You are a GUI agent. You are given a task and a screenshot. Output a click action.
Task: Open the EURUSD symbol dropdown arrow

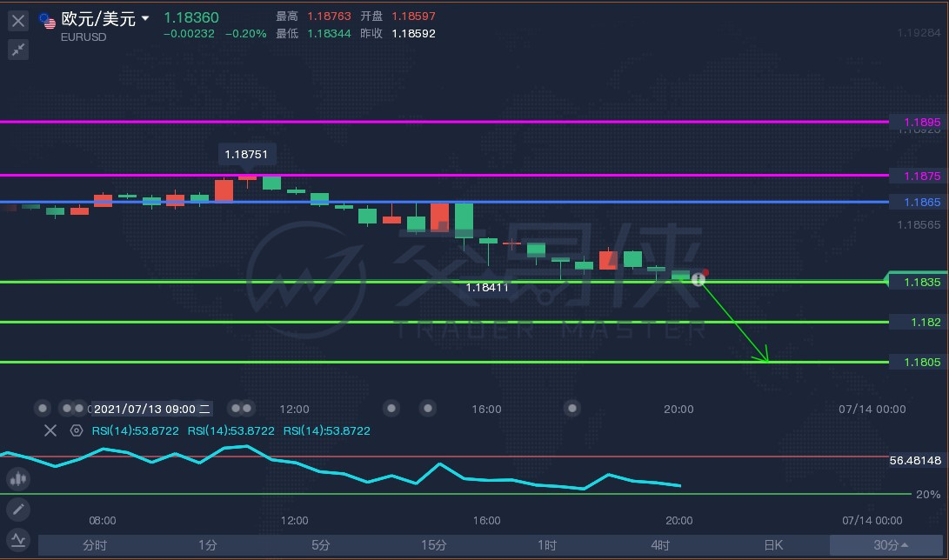(145, 19)
